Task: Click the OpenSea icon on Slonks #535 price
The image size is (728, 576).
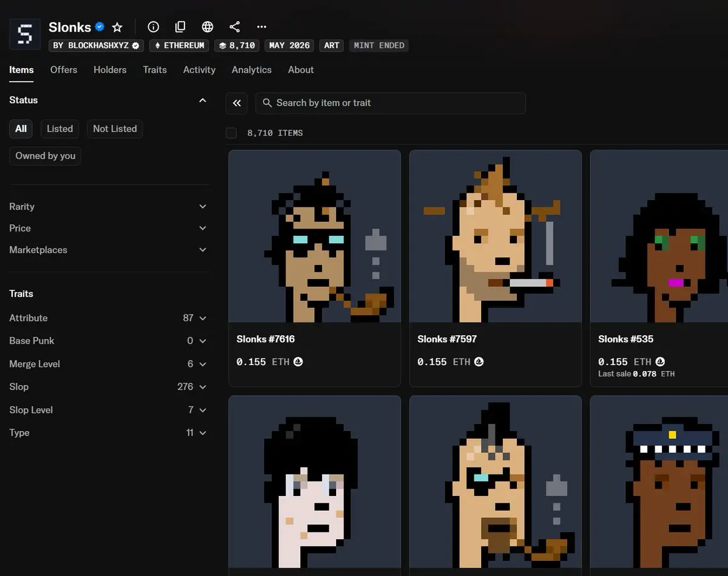Action: pyautogui.click(x=660, y=361)
